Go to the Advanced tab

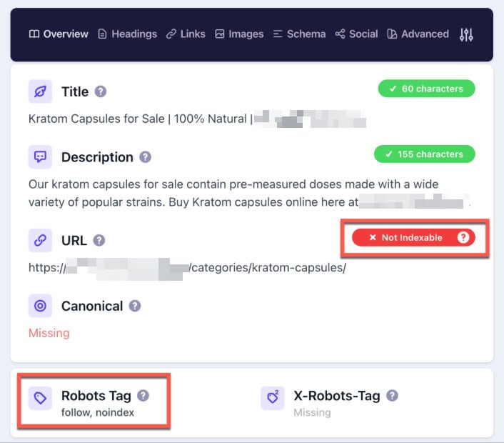coord(418,34)
